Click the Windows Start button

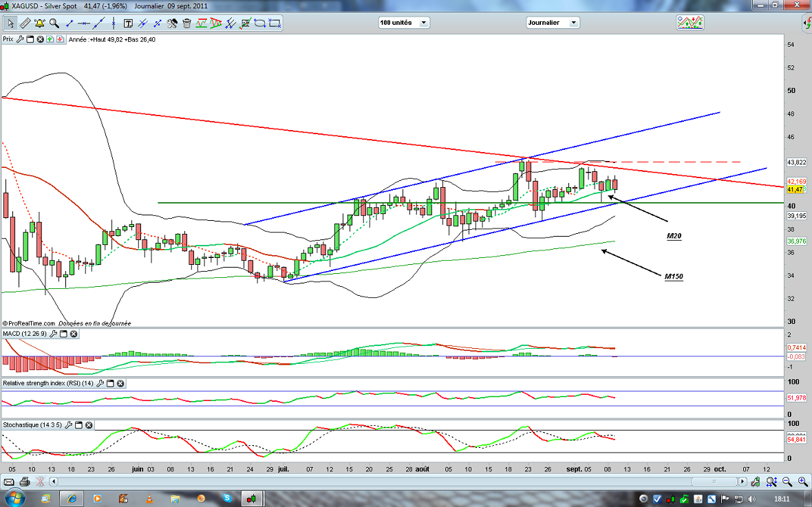(14, 497)
